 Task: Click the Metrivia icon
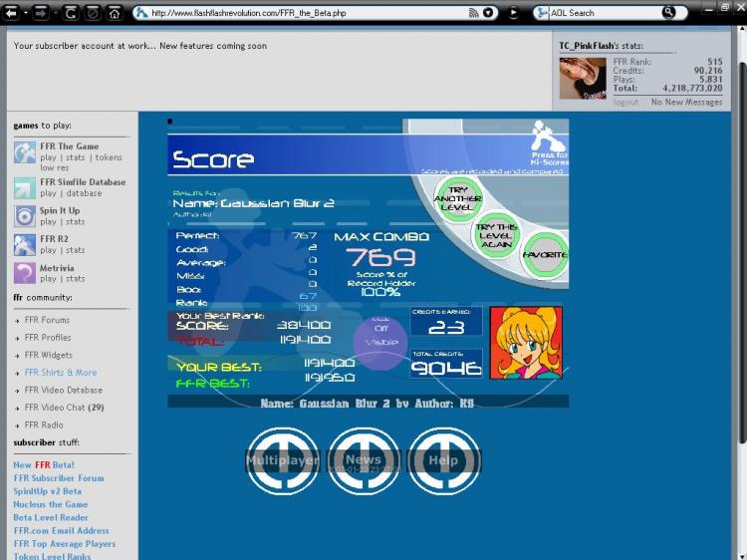point(24,273)
